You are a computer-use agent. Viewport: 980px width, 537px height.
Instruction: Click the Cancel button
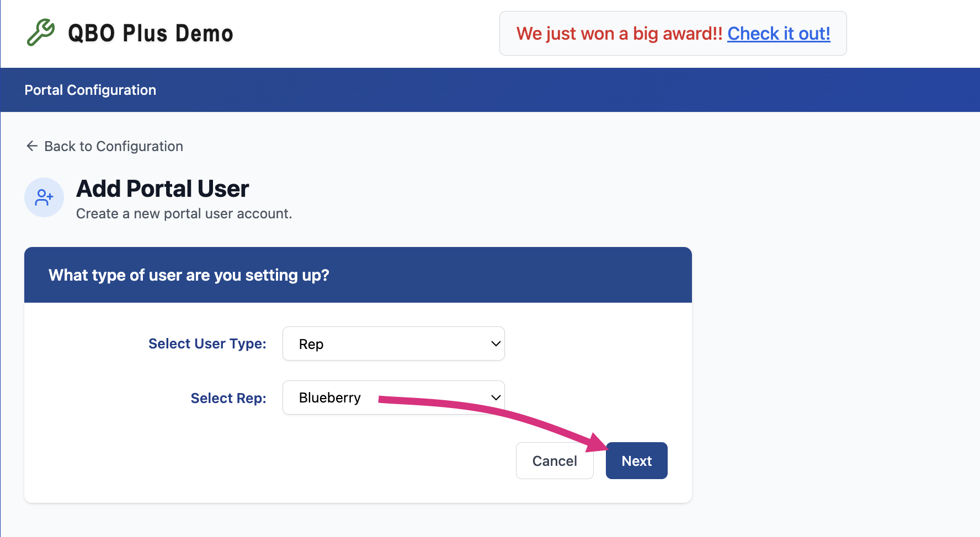point(555,460)
